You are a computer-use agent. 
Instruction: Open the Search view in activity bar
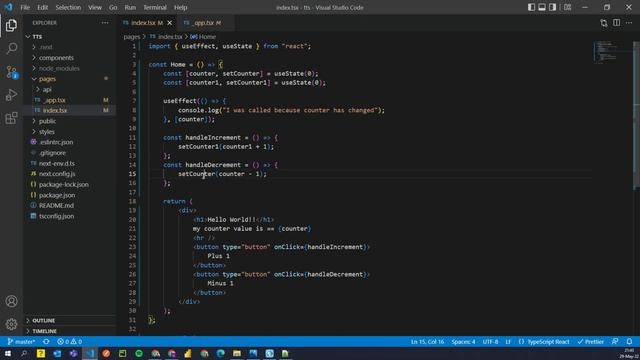coord(11,49)
